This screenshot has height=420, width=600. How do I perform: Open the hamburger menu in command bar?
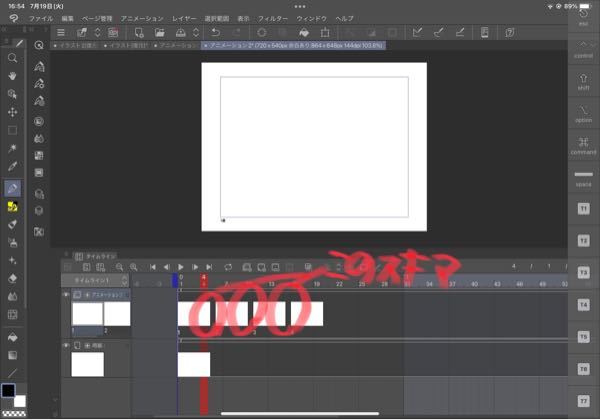click(61, 33)
